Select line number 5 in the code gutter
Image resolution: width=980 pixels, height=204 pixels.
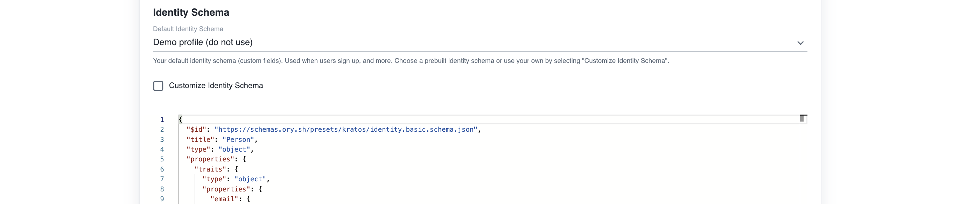click(x=162, y=159)
